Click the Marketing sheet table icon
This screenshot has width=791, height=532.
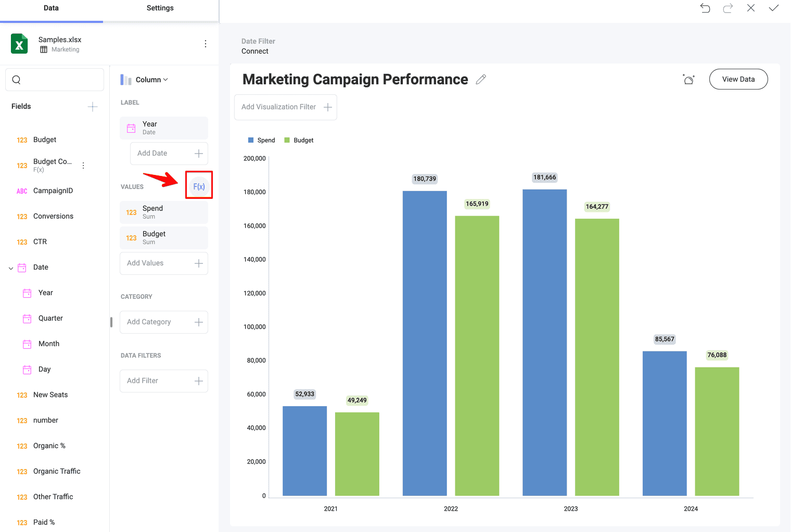pyautogui.click(x=44, y=49)
